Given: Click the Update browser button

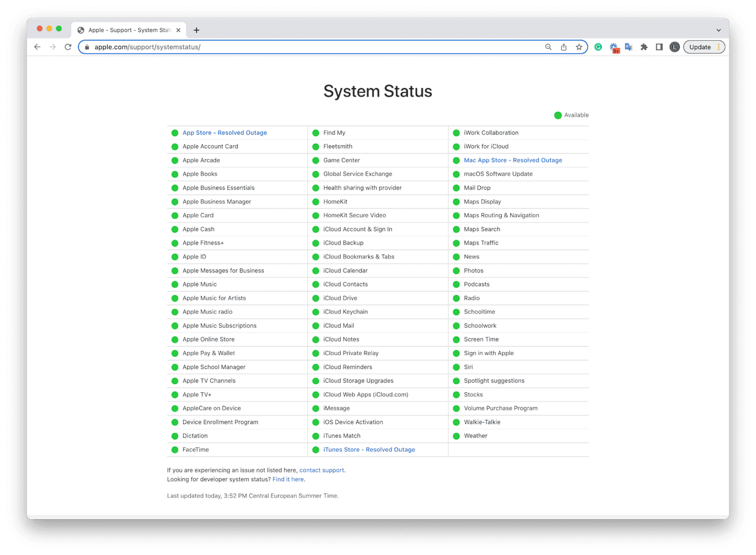Looking at the screenshot, I should (x=700, y=47).
